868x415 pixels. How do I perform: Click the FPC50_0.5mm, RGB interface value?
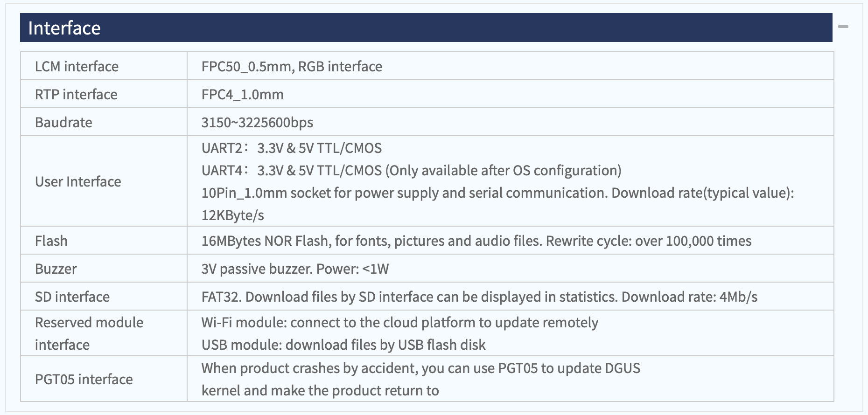pyautogui.click(x=292, y=66)
